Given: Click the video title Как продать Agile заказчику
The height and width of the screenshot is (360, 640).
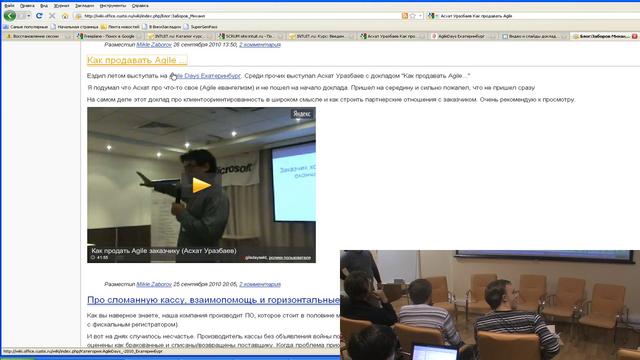Looking at the screenshot, I should pos(164,251).
